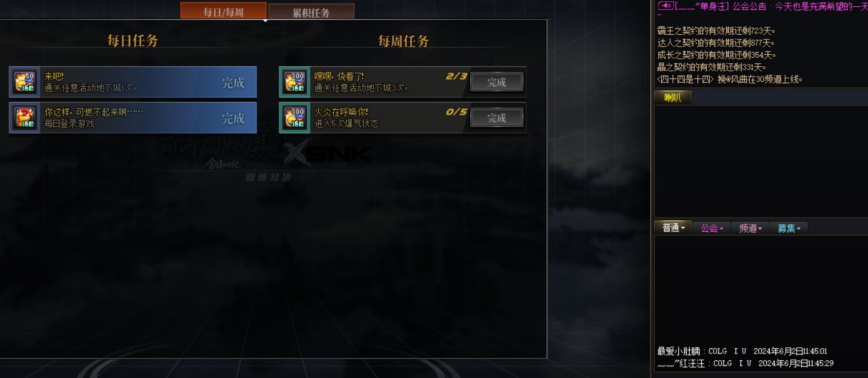Expand the 普通 chat channel dropdown

673,228
